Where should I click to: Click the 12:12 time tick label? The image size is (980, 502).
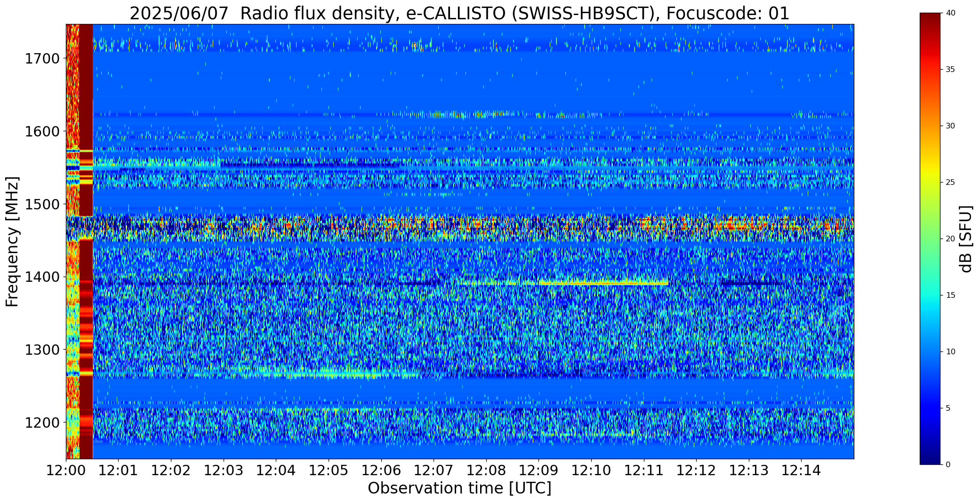696,470
